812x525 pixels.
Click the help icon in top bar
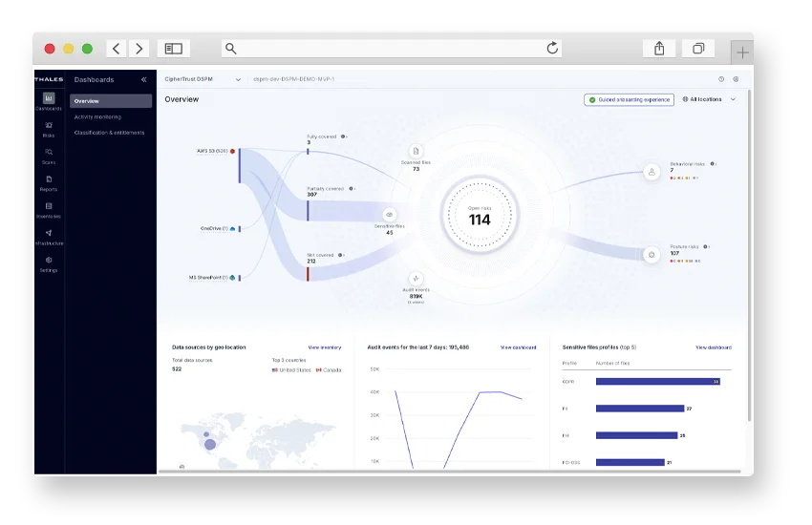click(721, 79)
